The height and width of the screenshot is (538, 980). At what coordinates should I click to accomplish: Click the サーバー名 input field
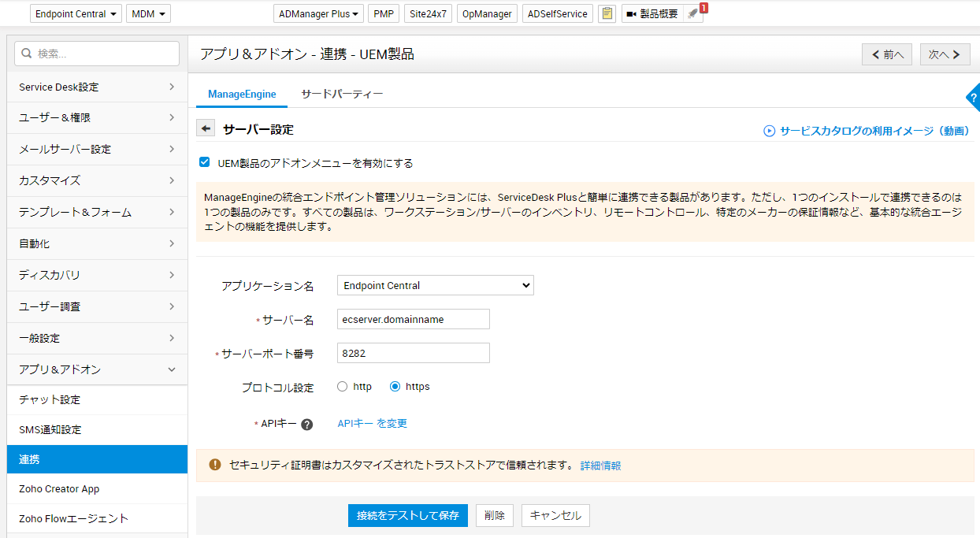click(x=413, y=319)
